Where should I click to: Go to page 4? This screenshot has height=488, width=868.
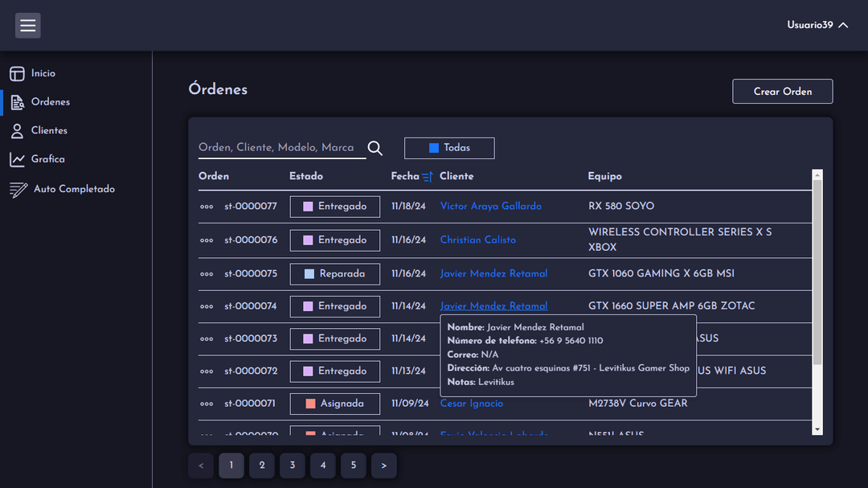(323, 465)
